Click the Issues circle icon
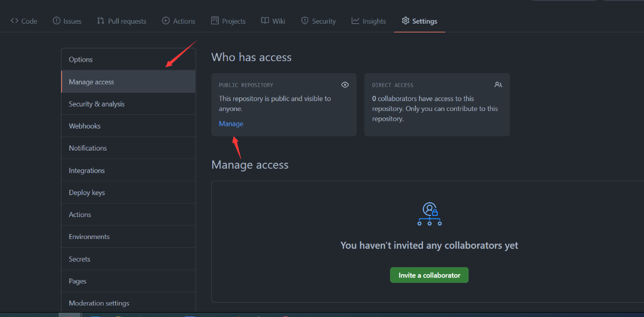644x317 pixels. (57, 20)
